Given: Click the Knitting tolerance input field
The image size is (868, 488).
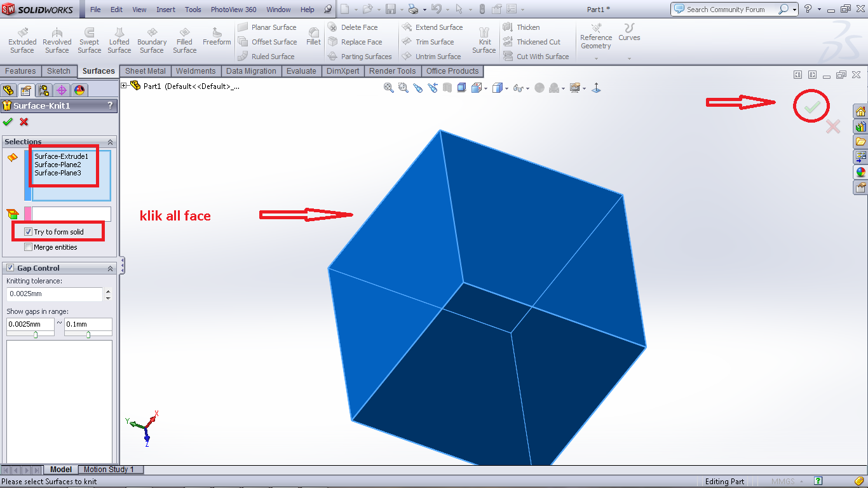Looking at the screenshot, I should tap(54, 294).
